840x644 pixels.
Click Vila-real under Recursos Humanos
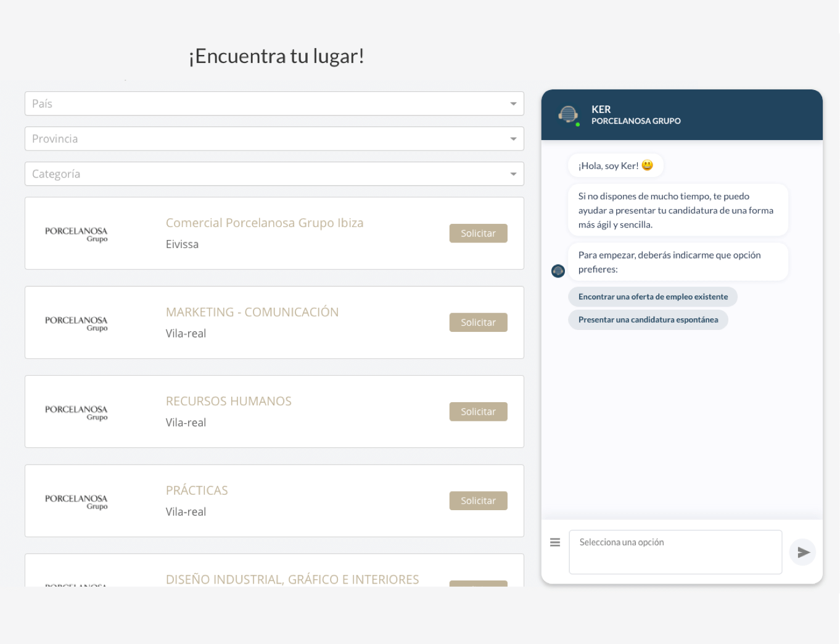pos(186,423)
